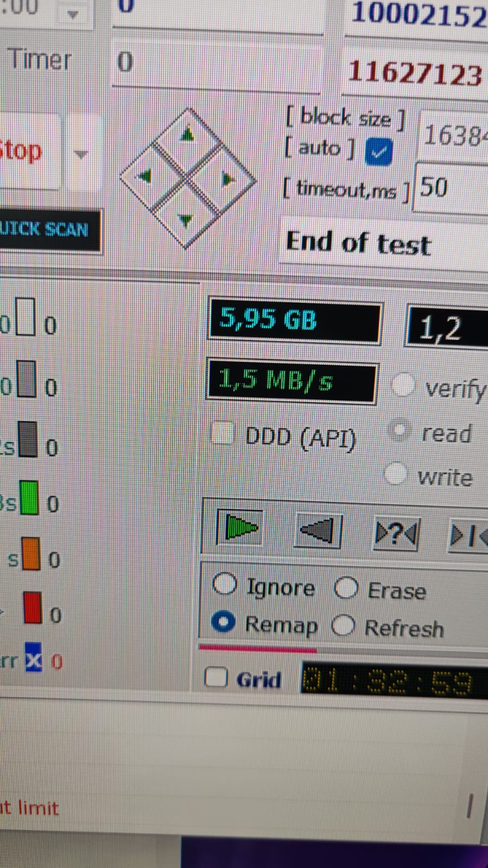Click the right arrow in diamond navigator

[228, 179]
